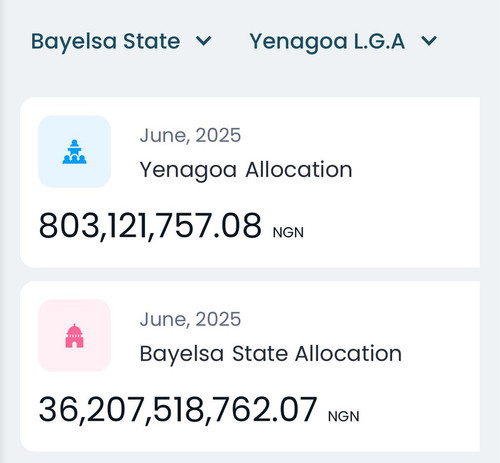Click the pink Bayelsa State capitol icon
Screen dimensions: 500x463
[74, 336]
